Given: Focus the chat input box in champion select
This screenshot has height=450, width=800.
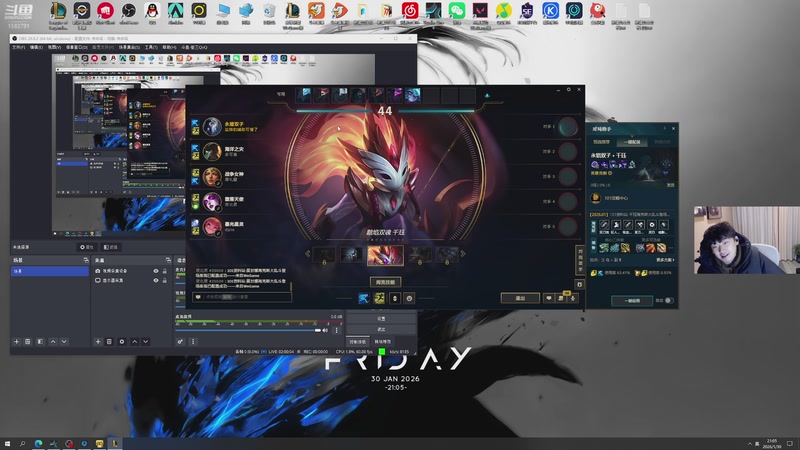Looking at the screenshot, I should 242,297.
